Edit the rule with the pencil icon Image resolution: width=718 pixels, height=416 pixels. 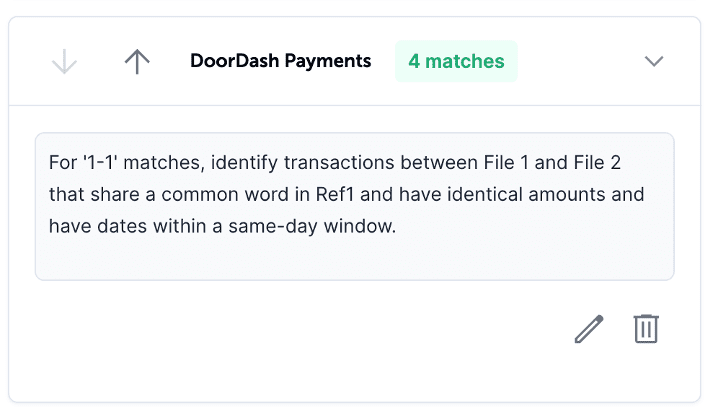589,329
